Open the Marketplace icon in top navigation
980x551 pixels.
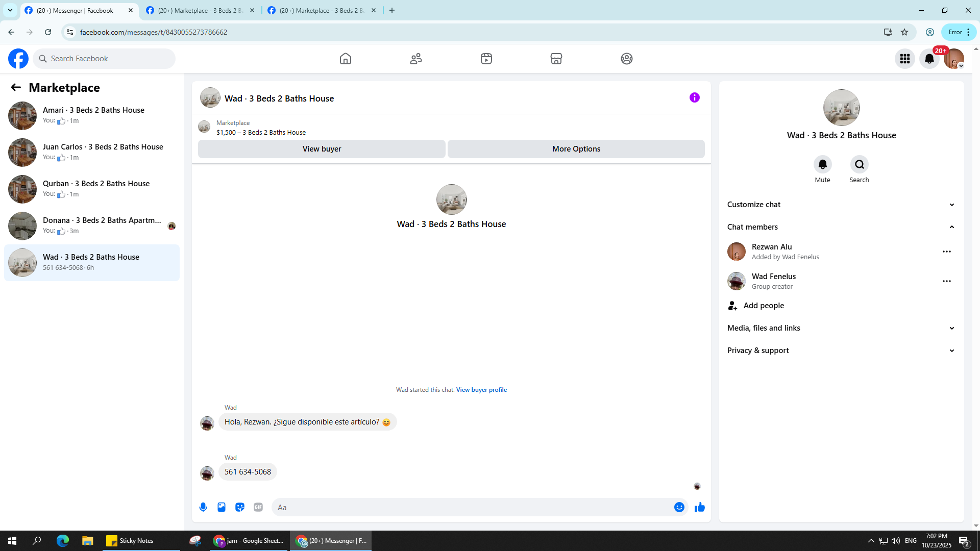click(556, 59)
